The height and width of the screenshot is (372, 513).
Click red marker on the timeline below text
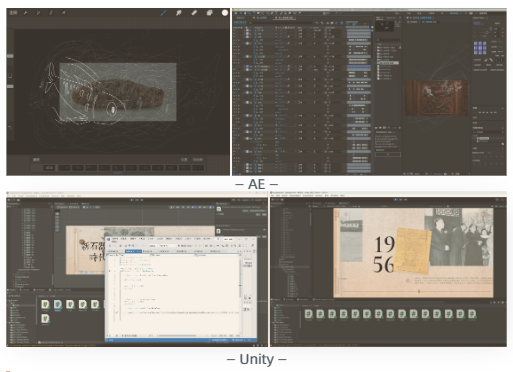pos(419,291)
